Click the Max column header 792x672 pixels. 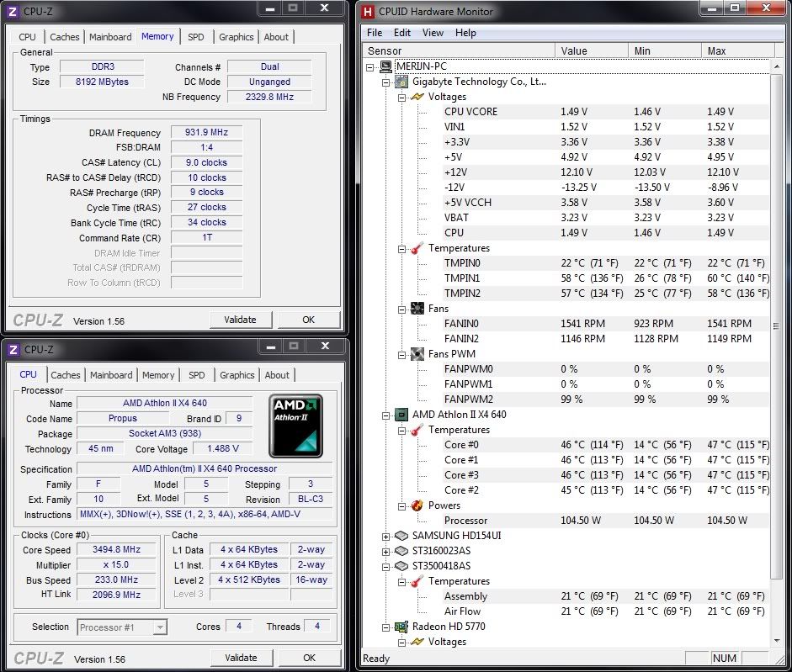pos(738,51)
